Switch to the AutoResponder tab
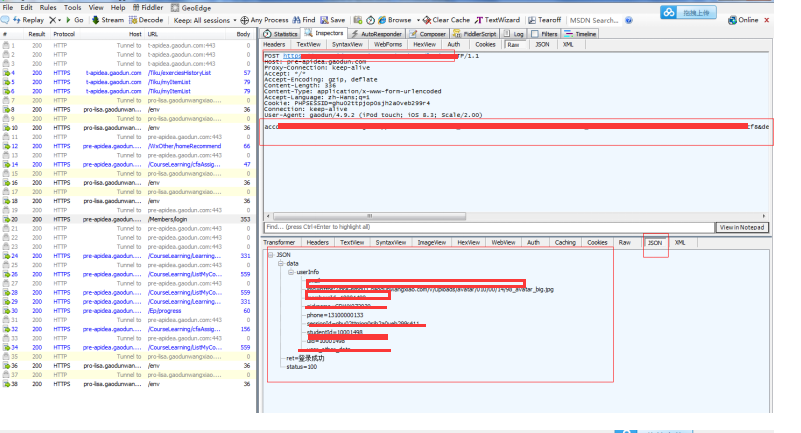Viewport: 801px width, 433px height. click(x=377, y=34)
